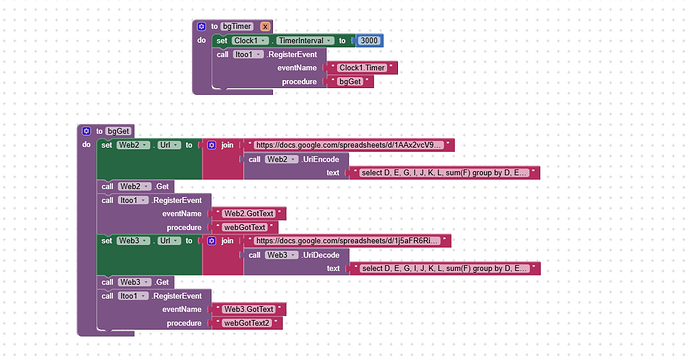This screenshot has width=689, height=362.
Task: Edit the bgTimer procedure name field
Action: pos(237,26)
